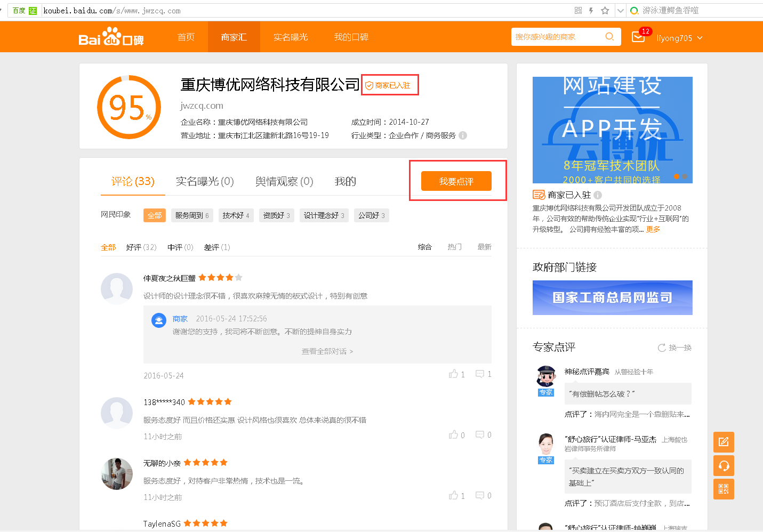
Task: Like the 仲夏夜之秋巨蟹 review thumbs-up
Action: (454, 374)
